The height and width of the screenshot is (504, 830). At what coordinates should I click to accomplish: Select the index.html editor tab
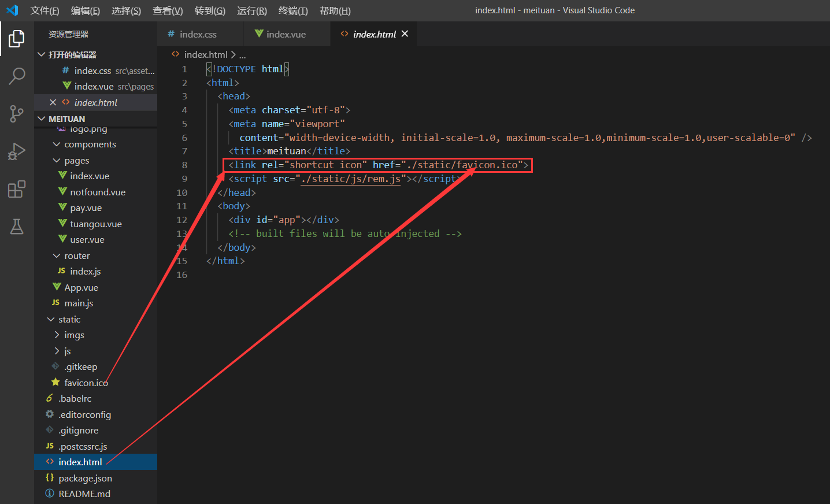(374, 34)
